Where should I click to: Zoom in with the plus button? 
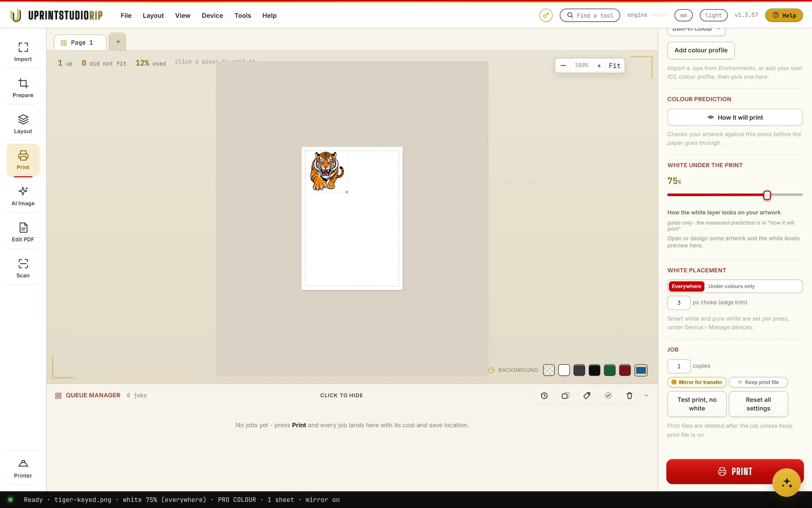(599, 65)
